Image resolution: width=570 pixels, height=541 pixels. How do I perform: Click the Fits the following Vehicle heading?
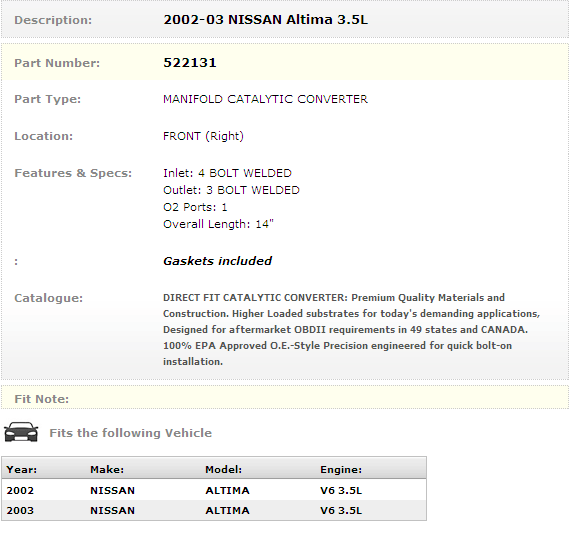[131, 433]
